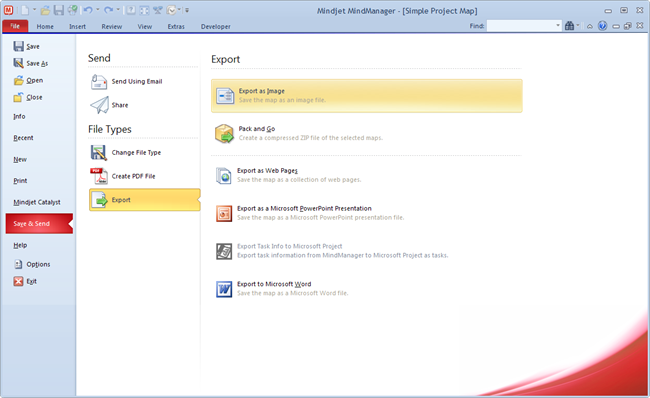650x398 pixels.
Task: Open the Customize Quick Access Toolbar arrow
Action: tap(187, 10)
